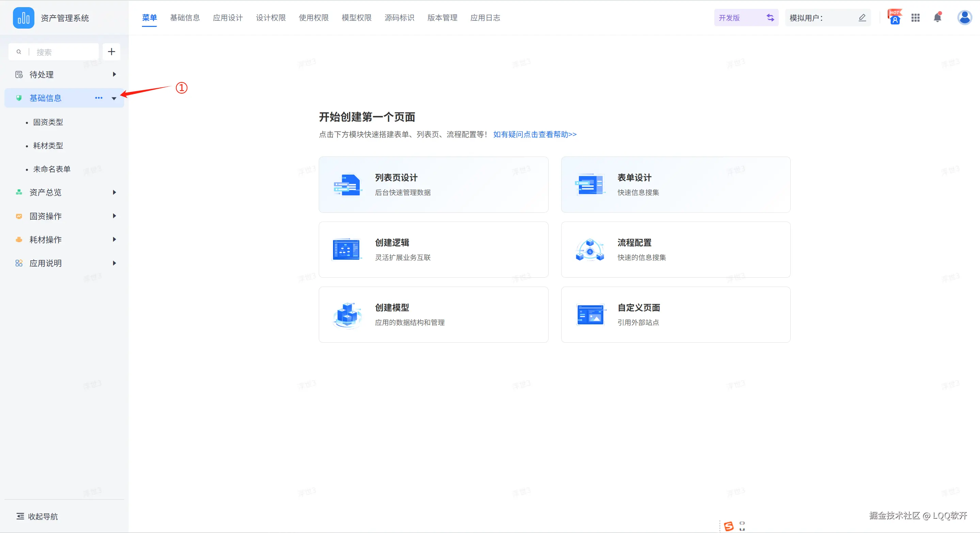Click the HOT badge icon
980x533 pixels.
[895, 17]
